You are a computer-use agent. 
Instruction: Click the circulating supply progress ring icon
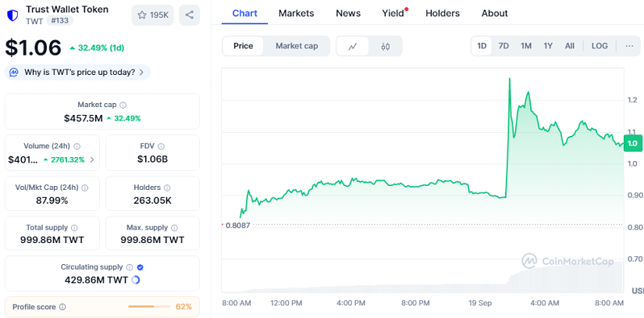136,280
